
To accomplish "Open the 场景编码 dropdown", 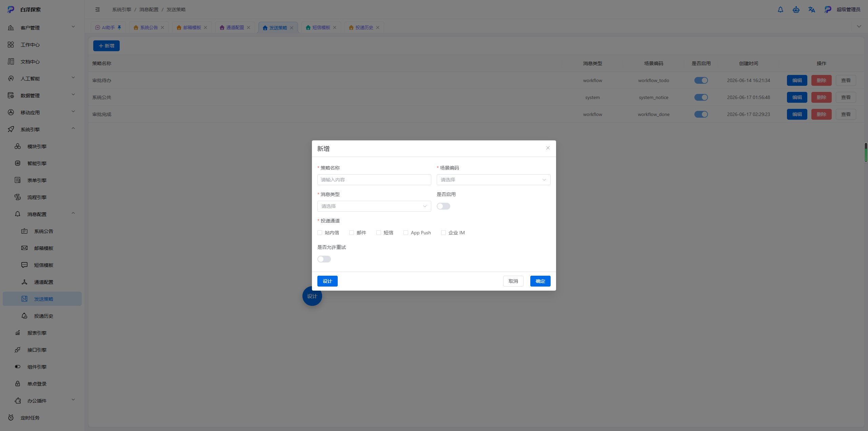I will click(x=494, y=180).
